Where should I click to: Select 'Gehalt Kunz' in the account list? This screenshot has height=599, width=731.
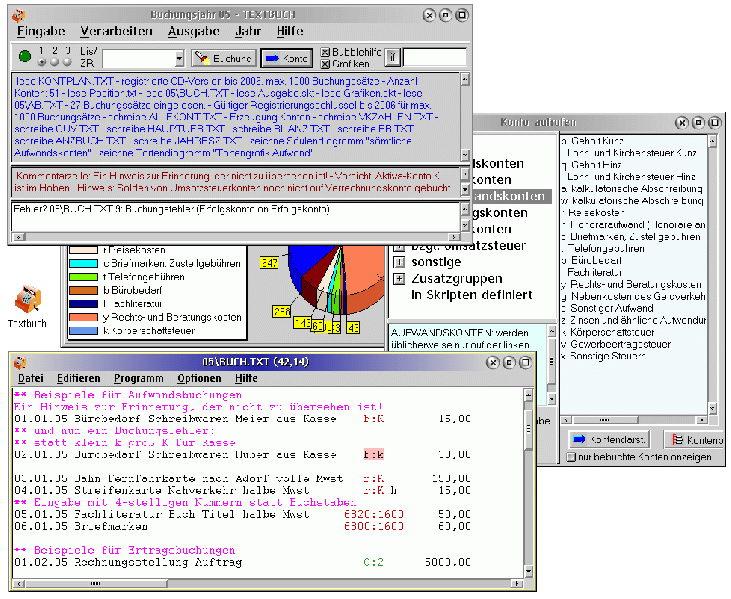tap(597, 141)
